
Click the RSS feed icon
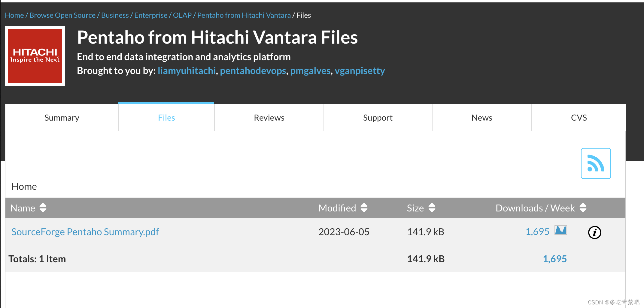[x=596, y=163]
